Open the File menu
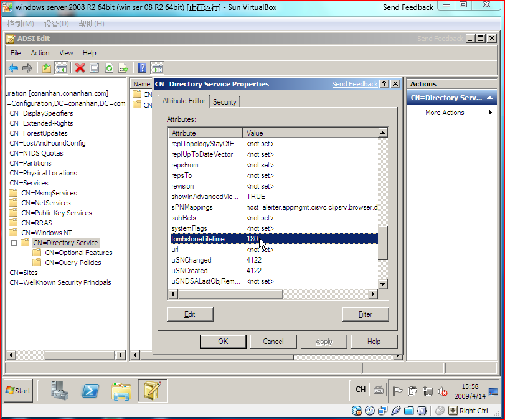Screen dimensions: 505x420 16,53
